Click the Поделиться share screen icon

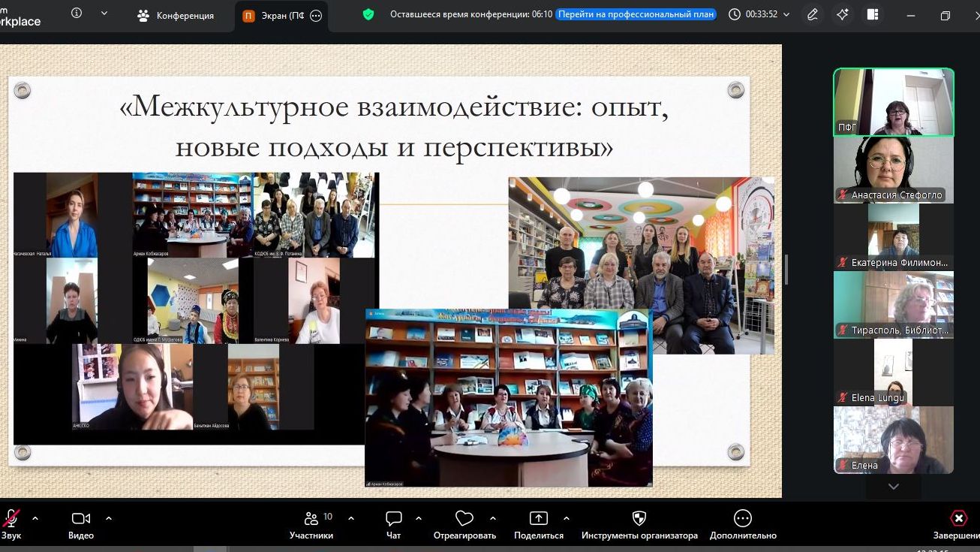point(538,523)
